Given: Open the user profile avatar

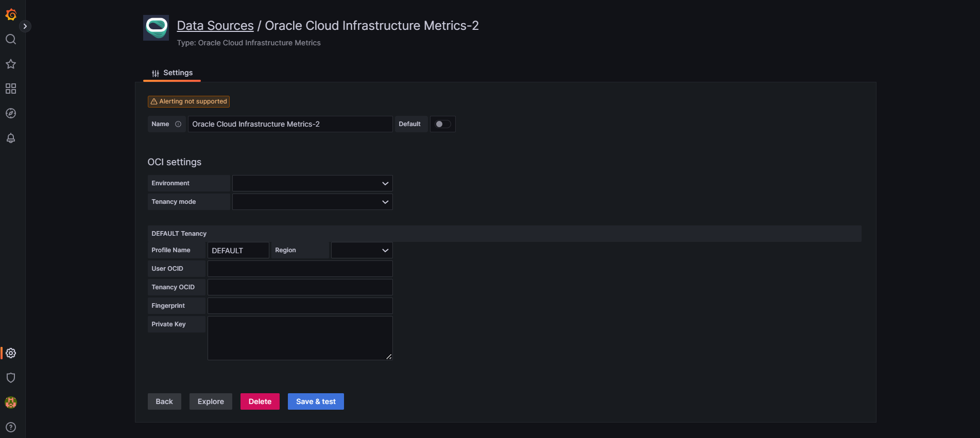Looking at the screenshot, I should coord(11,402).
